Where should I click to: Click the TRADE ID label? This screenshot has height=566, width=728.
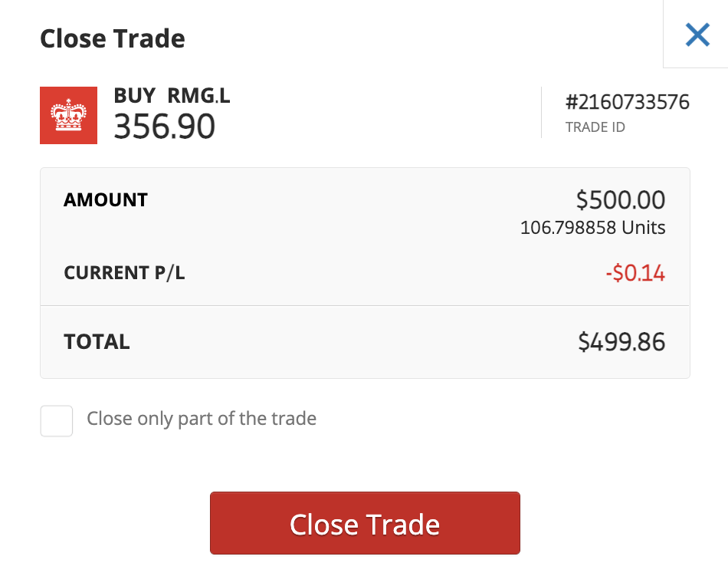pos(595,127)
